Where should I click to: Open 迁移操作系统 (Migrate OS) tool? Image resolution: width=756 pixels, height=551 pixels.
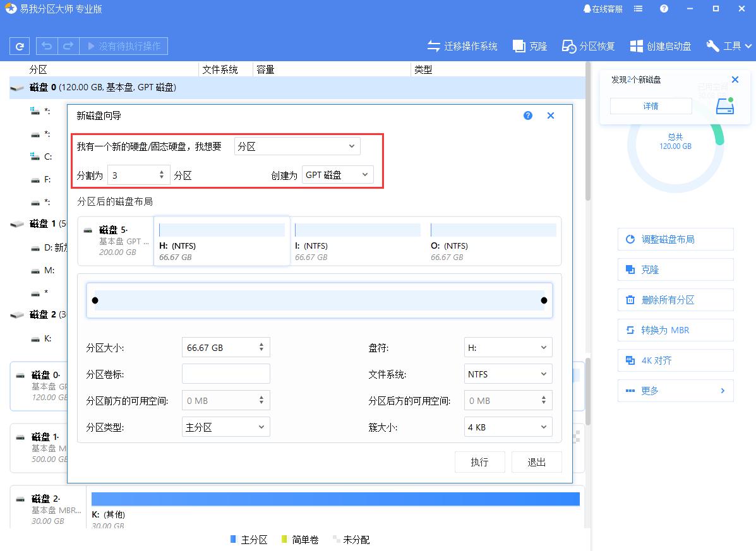coord(462,45)
